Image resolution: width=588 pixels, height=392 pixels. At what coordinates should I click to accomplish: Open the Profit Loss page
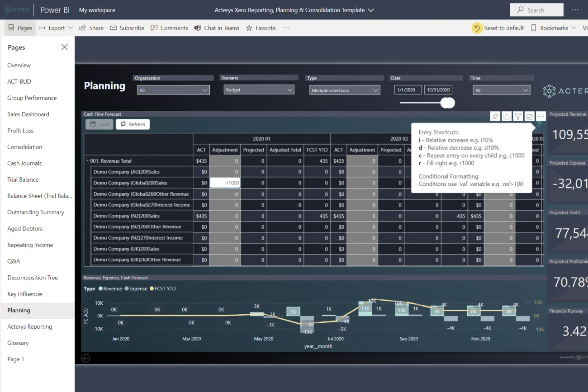point(20,131)
